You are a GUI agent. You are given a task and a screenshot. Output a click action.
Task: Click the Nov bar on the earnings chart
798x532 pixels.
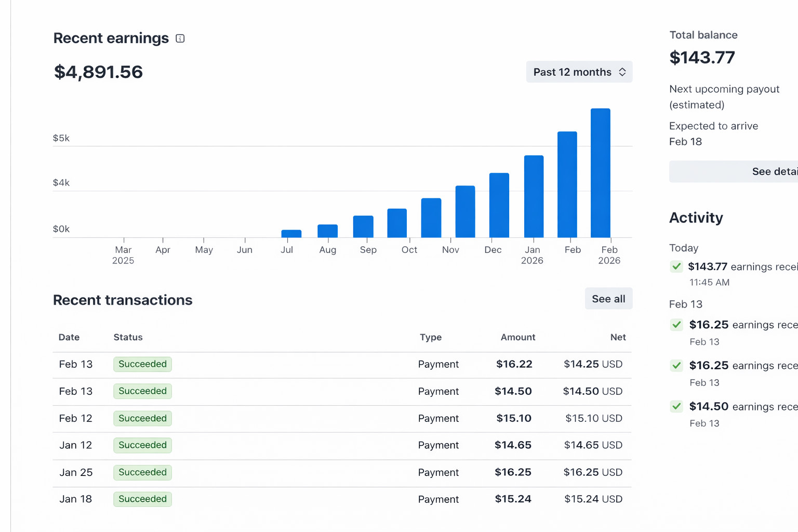point(464,210)
